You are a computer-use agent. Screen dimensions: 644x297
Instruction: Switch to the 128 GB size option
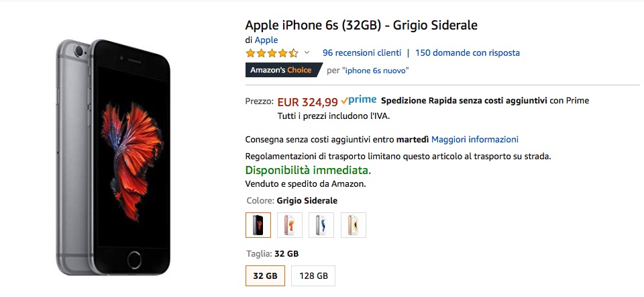click(313, 276)
